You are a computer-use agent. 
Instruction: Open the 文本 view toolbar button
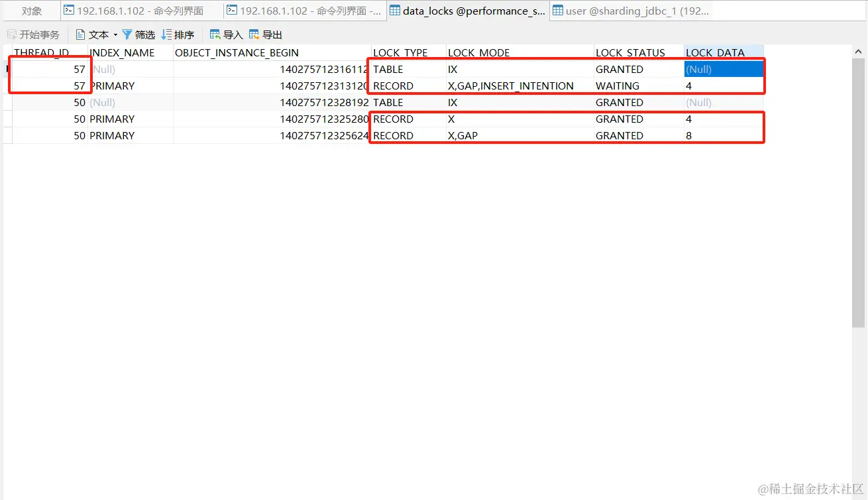point(92,34)
